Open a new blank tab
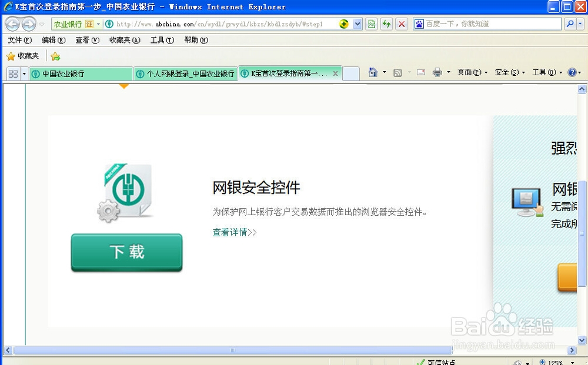Viewport: 588px width, 365px height. [351, 74]
